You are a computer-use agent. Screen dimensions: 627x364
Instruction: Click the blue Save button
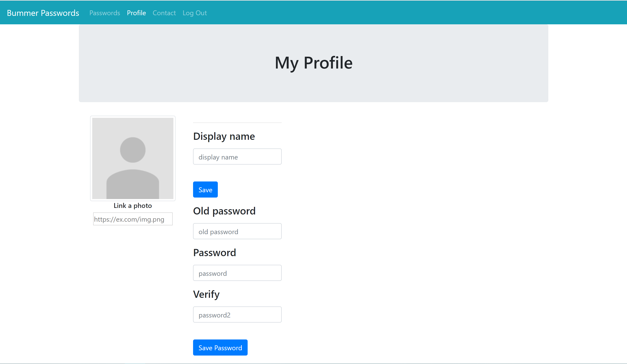pyautogui.click(x=206, y=190)
